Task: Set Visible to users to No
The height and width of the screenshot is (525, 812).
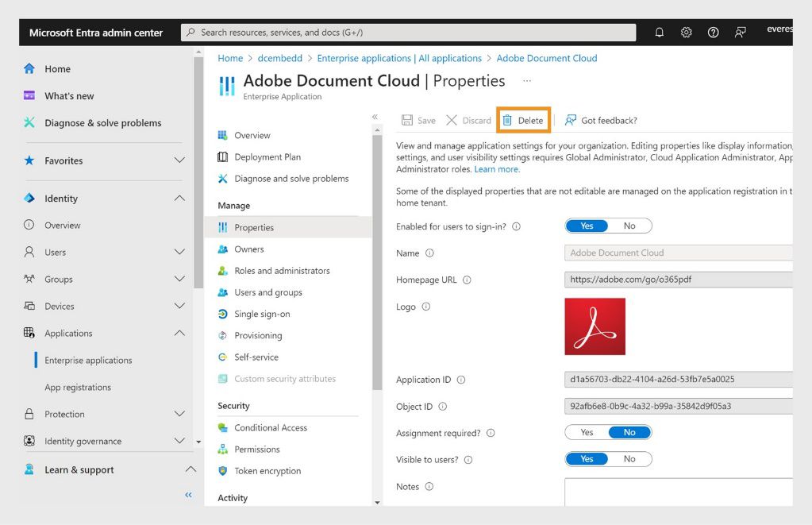Action: pos(629,459)
